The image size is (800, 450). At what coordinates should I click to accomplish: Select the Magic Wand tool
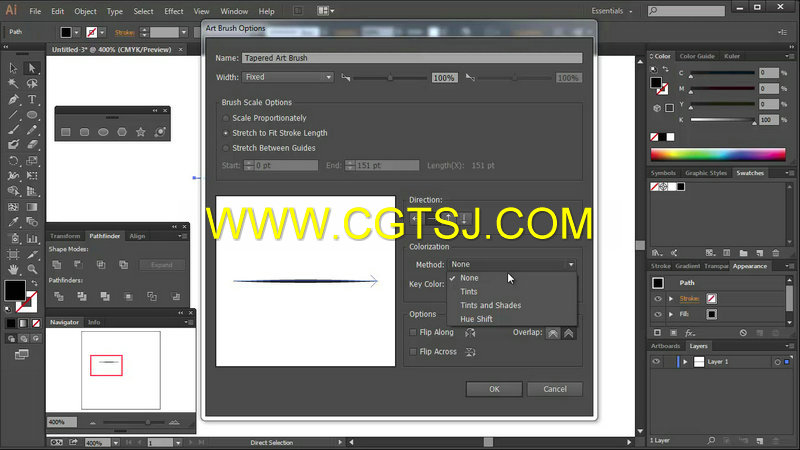[x=13, y=83]
